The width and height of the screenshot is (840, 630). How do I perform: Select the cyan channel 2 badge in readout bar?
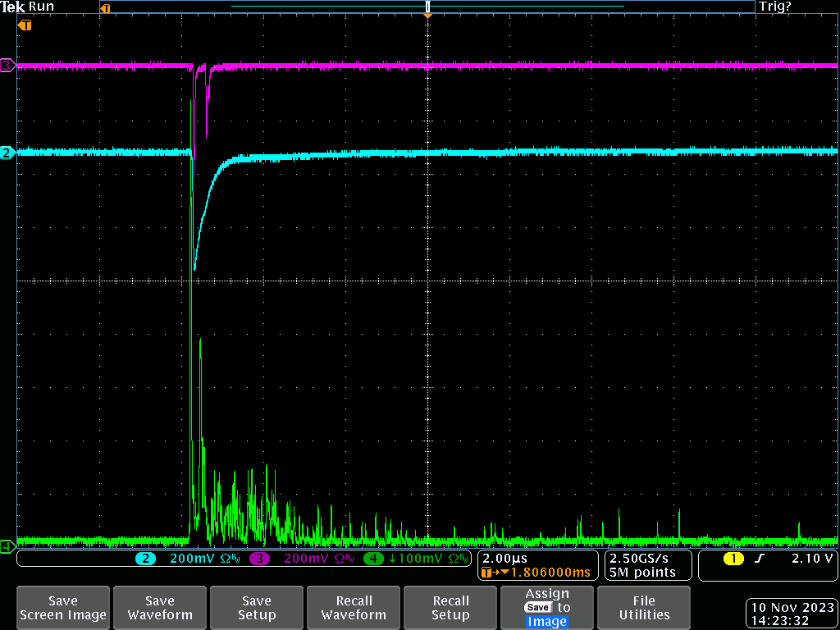click(x=145, y=559)
